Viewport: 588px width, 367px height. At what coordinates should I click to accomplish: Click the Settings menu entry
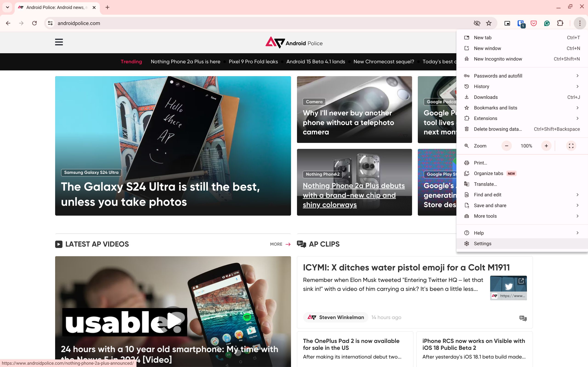click(x=483, y=244)
